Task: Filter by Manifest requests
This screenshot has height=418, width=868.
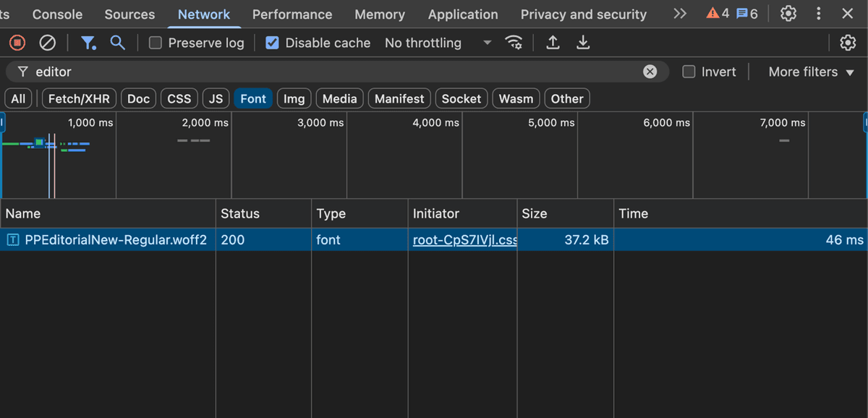Action: [x=399, y=99]
